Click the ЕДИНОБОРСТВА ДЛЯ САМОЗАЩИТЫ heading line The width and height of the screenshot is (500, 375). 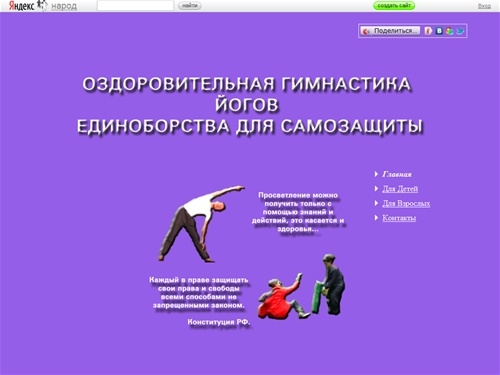(250, 127)
